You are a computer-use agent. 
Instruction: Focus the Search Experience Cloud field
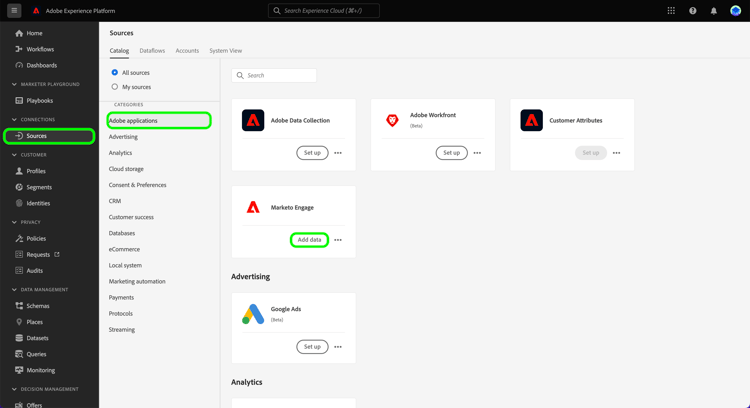pos(324,11)
